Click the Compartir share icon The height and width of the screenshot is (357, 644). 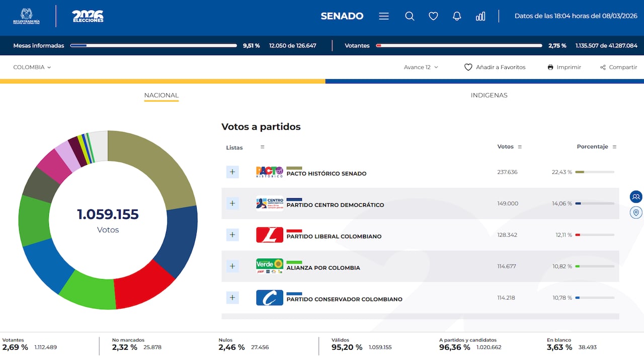[602, 67]
